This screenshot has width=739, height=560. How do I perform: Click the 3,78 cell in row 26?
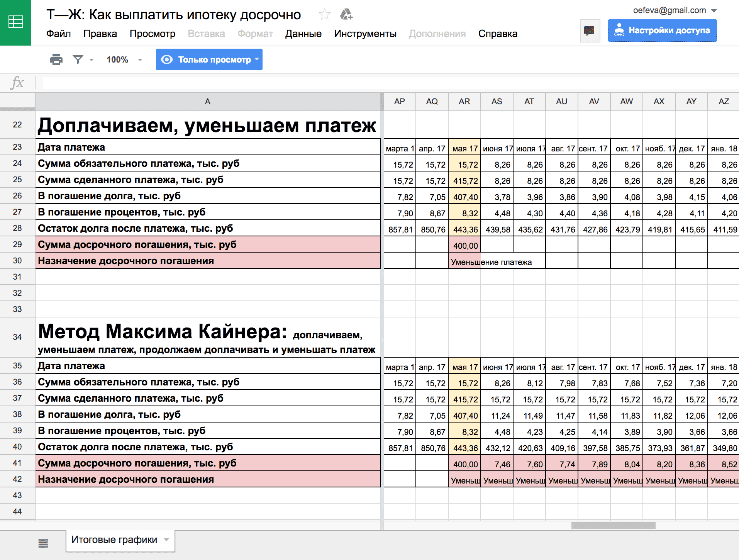tap(497, 197)
